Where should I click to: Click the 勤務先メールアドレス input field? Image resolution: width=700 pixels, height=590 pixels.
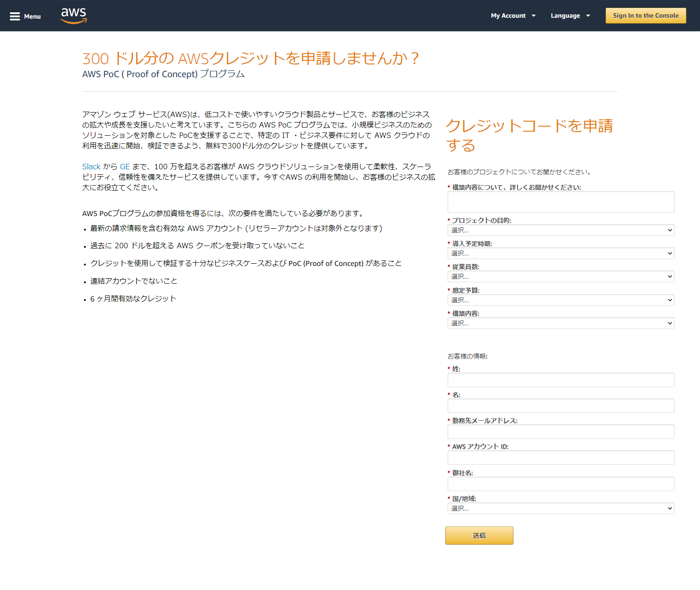(561, 432)
